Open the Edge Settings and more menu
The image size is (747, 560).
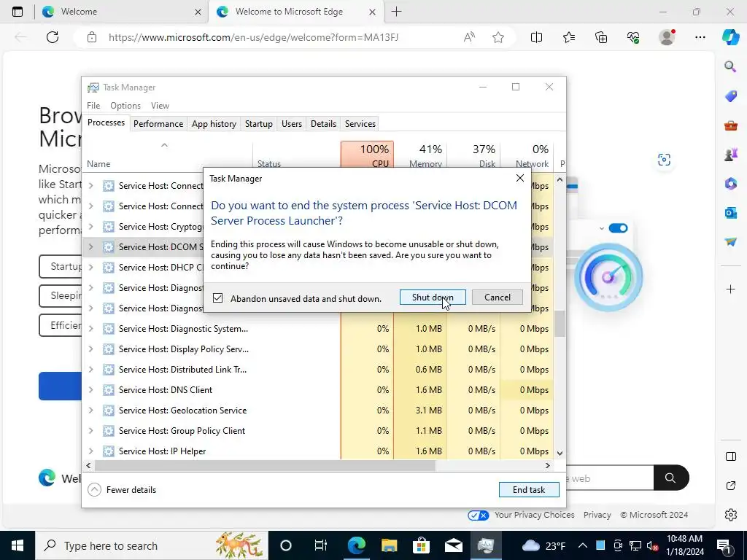coord(700,37)
